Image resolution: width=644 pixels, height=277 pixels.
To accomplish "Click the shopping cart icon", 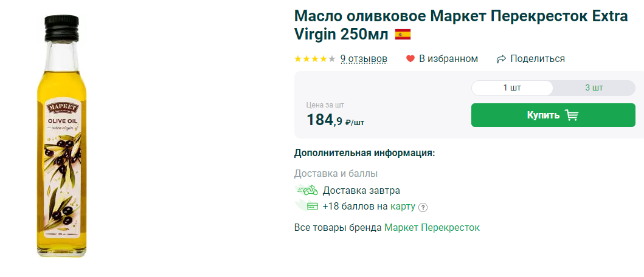I will [x=571, y=115].
